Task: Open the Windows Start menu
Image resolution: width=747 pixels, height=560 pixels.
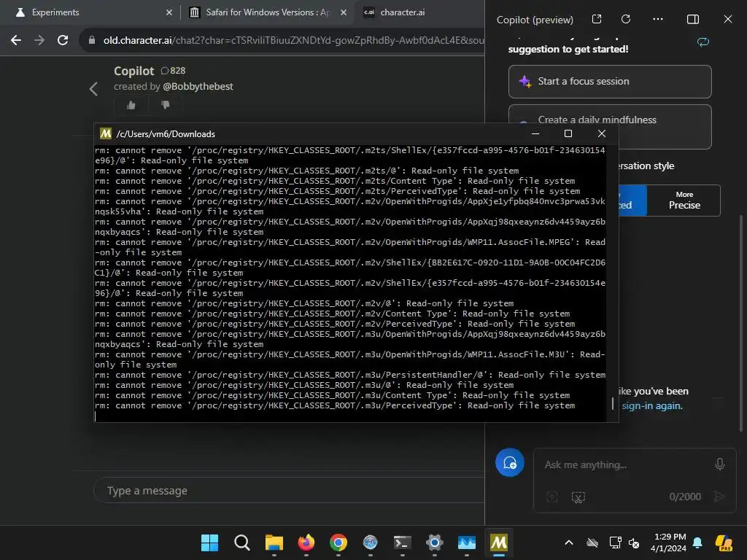Action: click(x=209, y=542)
